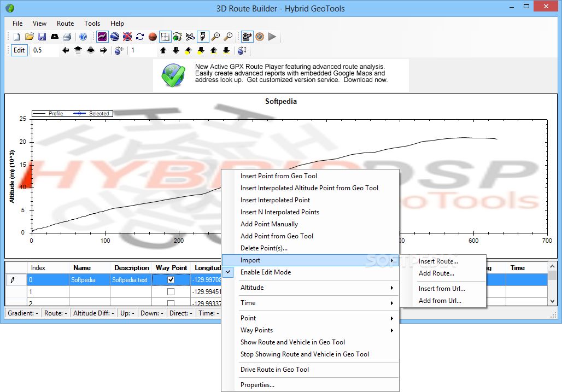
Task: Click the magnifier with number 1 icon
Action: point(228,37)
